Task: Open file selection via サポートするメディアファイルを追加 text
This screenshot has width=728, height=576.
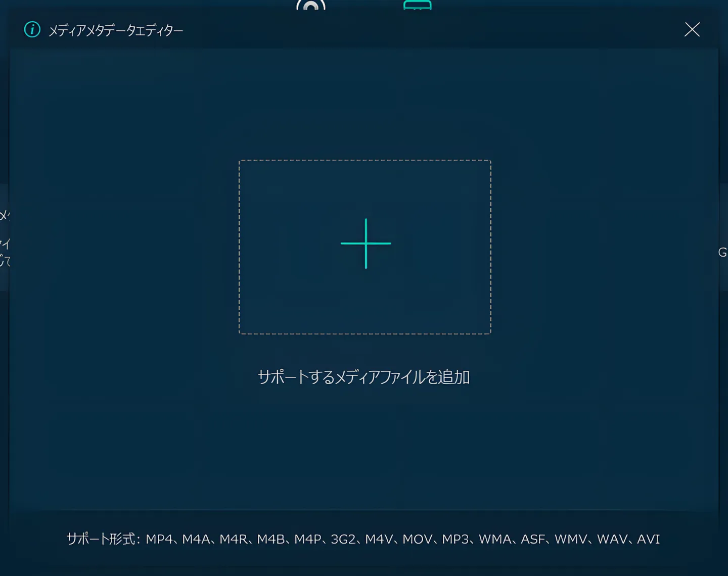Action: coord(365,376)
